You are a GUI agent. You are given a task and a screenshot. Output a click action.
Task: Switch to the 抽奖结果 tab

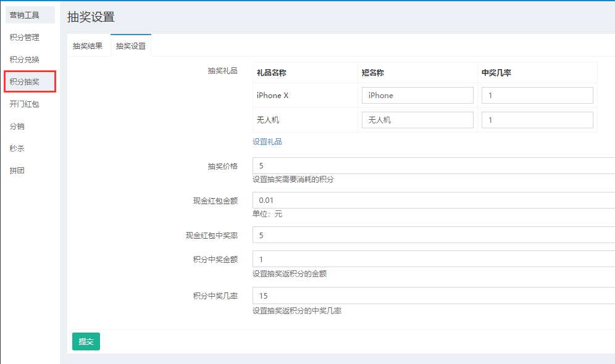click(88, 46)
